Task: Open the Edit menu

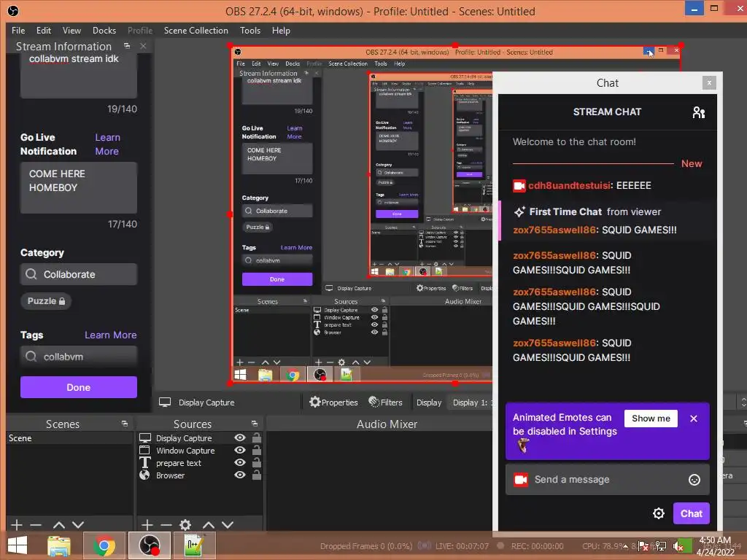Action: (43, 31)
